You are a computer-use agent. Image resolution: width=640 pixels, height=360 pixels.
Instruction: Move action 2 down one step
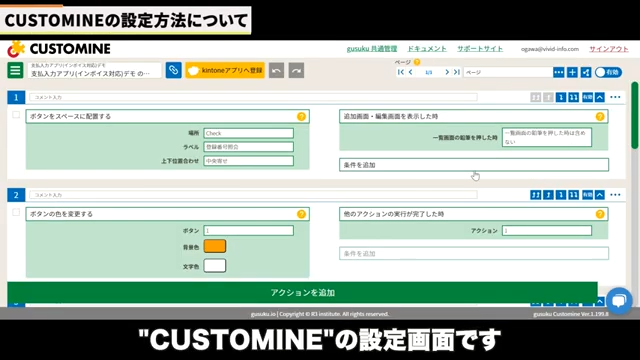click(561, 195)
